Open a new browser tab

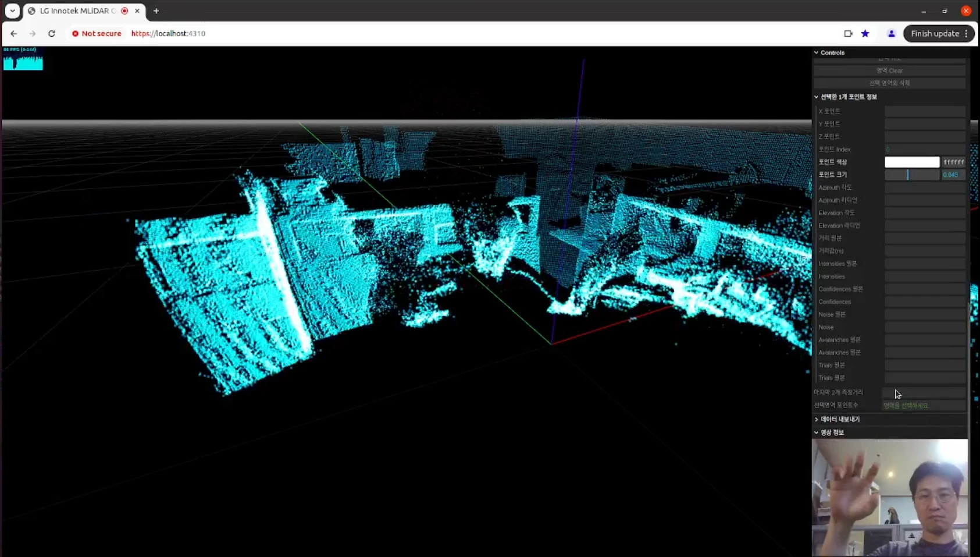(156, 11)
